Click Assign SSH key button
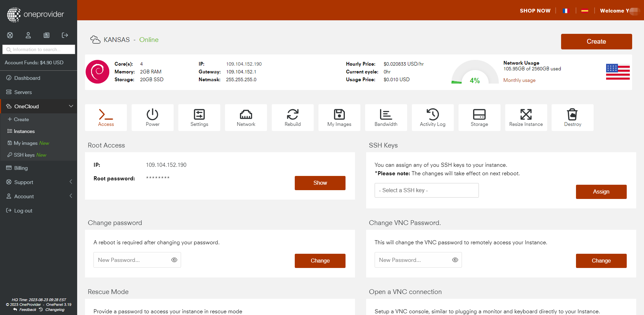 (601, 192)
